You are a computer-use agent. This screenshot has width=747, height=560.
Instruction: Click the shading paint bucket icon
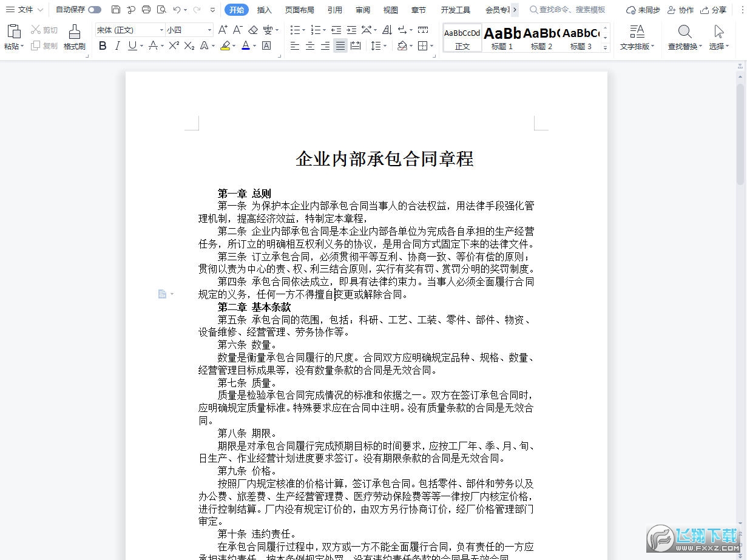point(402,46)
